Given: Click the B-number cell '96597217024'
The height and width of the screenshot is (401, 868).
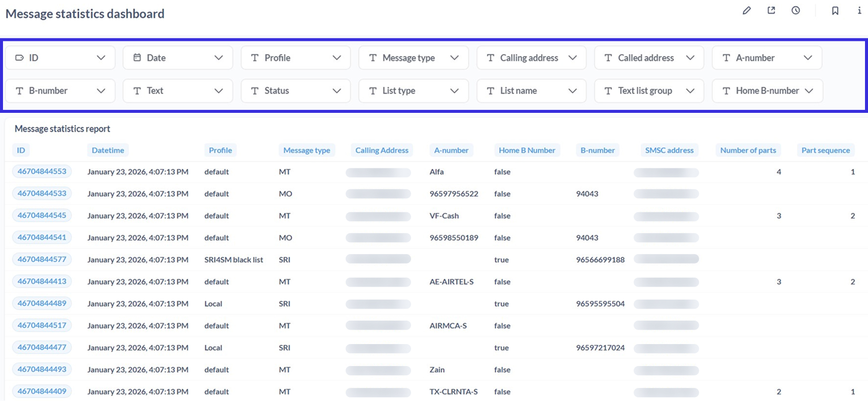Looking at the screenshot, I should click(600, 348).
